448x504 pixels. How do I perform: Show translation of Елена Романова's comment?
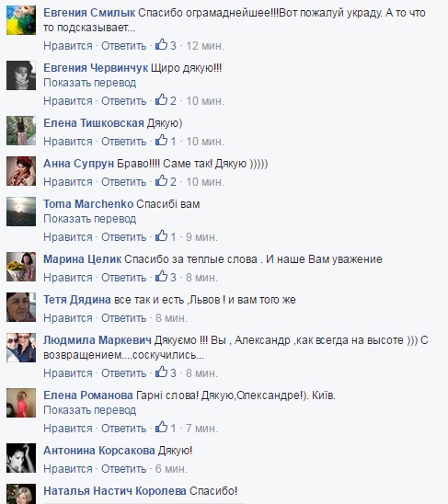(x=90, y=410)
